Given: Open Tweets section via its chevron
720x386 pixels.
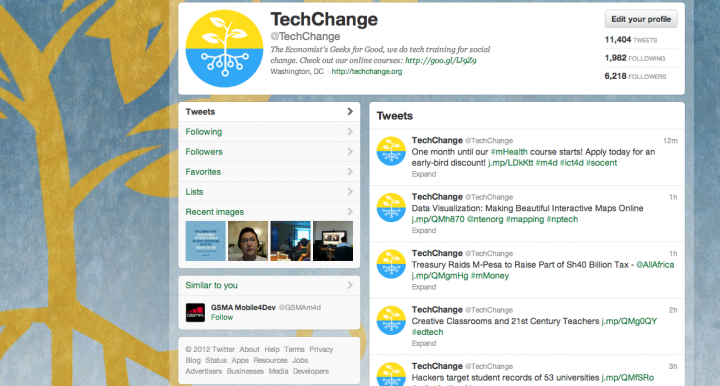Looking at the screenshot, I should point(350,112).
